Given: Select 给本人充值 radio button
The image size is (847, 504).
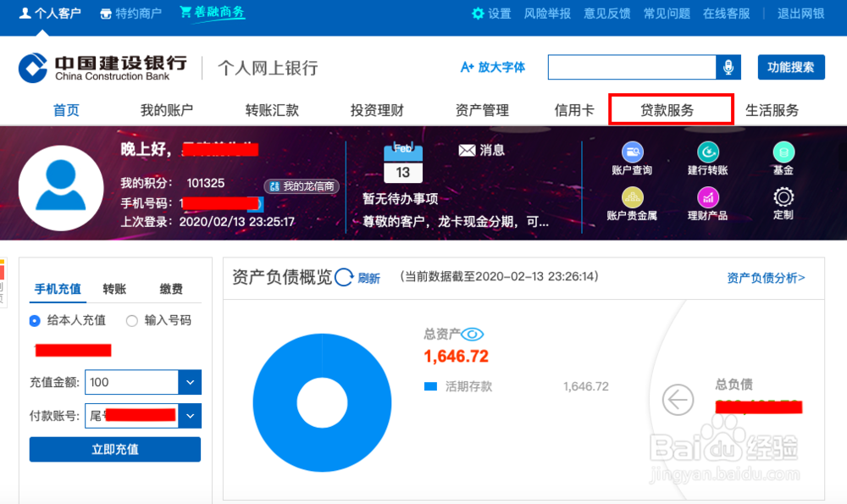Looking at the screenshot, I should tap(35, 321).
